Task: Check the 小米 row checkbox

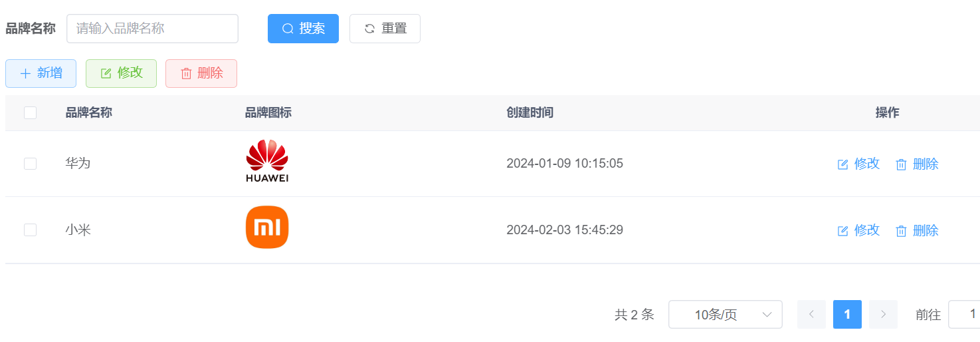Action: tap(30, 230)
